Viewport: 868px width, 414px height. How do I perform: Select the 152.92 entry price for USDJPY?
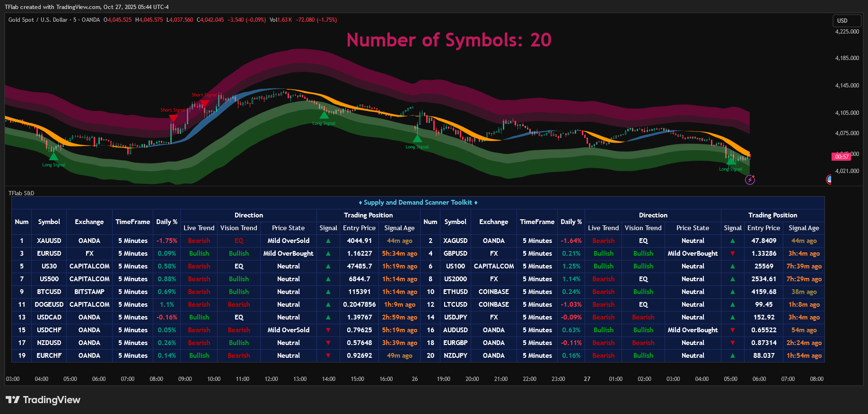point(764,317)
